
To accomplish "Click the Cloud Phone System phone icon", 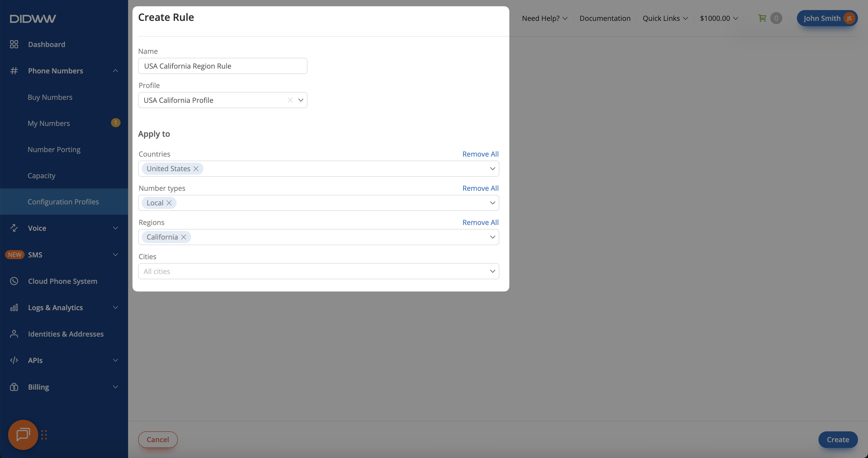I will tap(14, 281).
